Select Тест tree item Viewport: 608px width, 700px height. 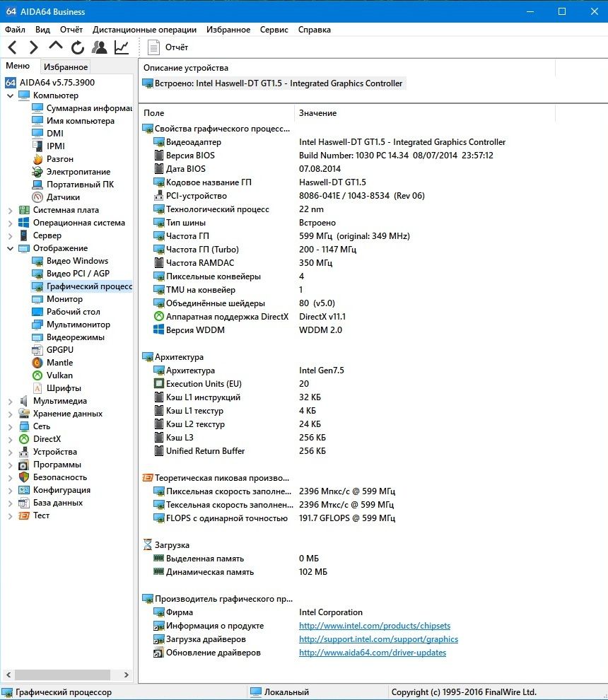34,515
